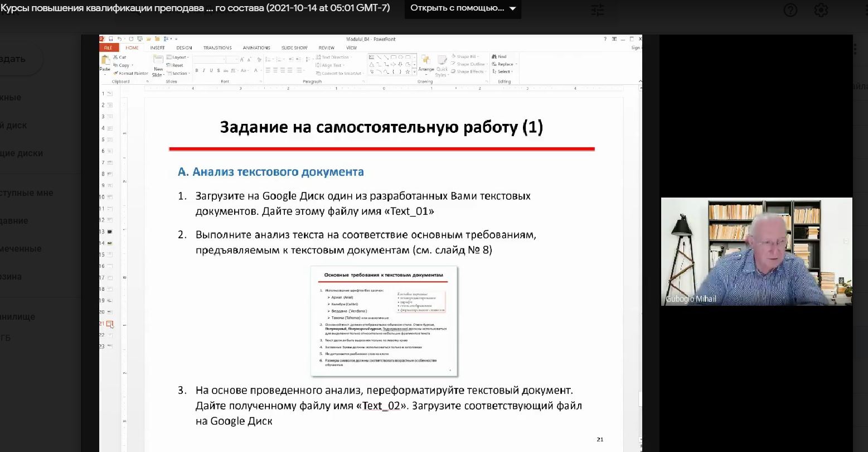This screenshot has width=868, height=452.
Task: Click the Drive filter sliders icon
Action: click(x=597, y=10)
